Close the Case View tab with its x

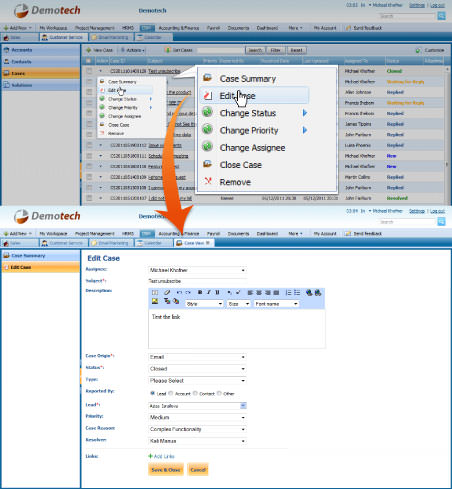[208, 243]
